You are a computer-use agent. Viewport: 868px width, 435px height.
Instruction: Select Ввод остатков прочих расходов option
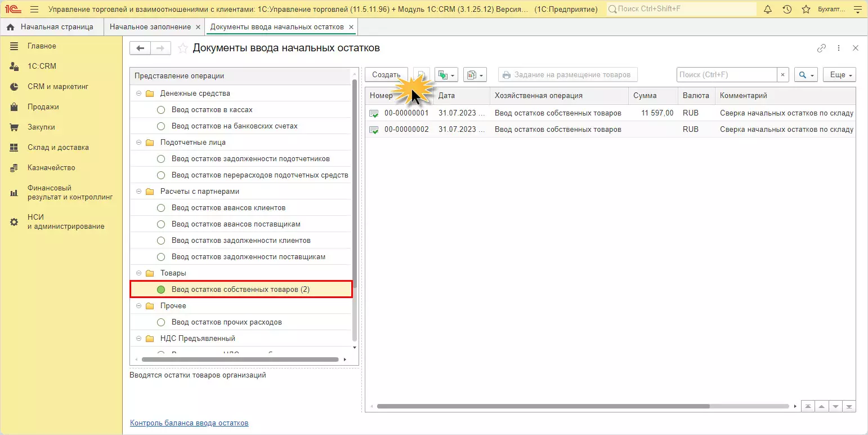tap(226, 322)
